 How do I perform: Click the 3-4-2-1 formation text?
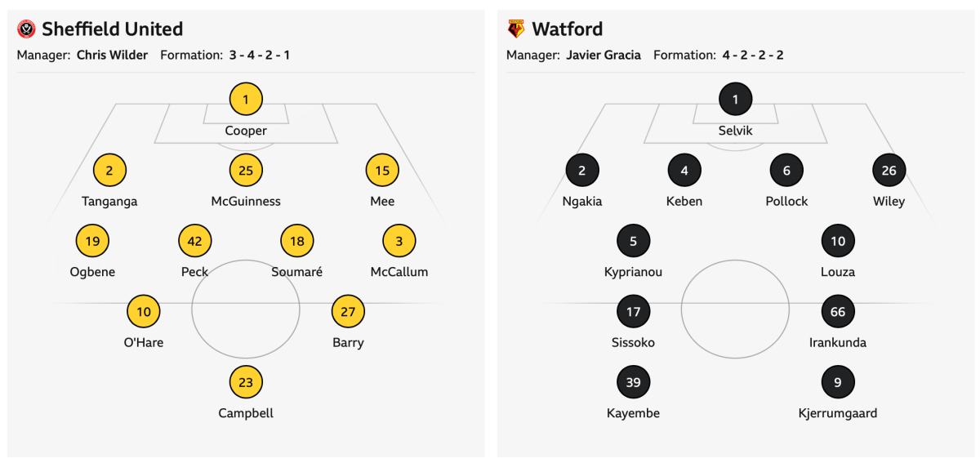(x=259, y=56)
